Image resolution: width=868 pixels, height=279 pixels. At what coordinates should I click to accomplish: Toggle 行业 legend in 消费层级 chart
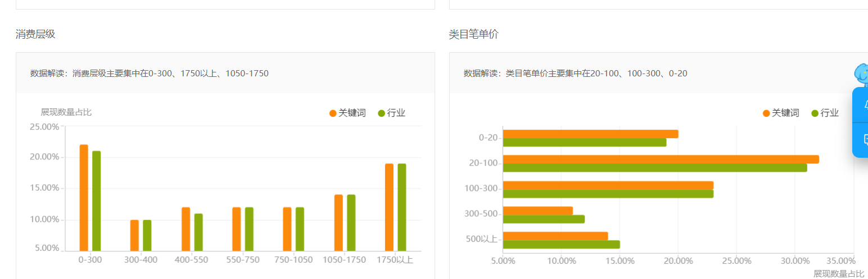click(x=392, y=113)
